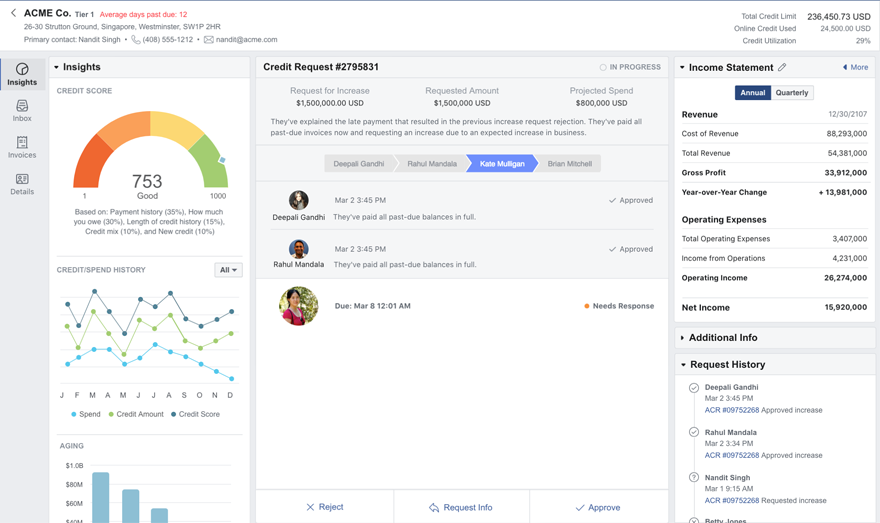Click Kate Mulligan's profile photo
Image resolution: width=880 pixels, height=523 pixels.
(x=298, y=306)
